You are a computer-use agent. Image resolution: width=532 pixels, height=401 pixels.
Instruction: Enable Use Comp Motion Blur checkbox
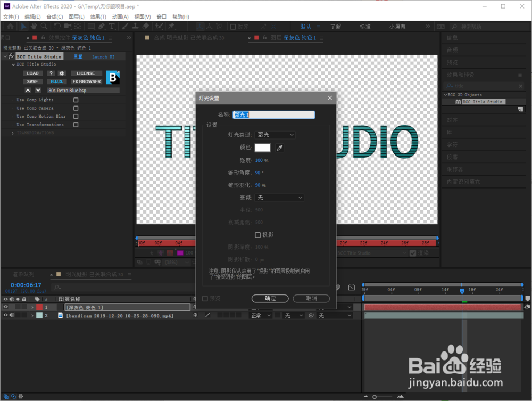click(76, 117)
